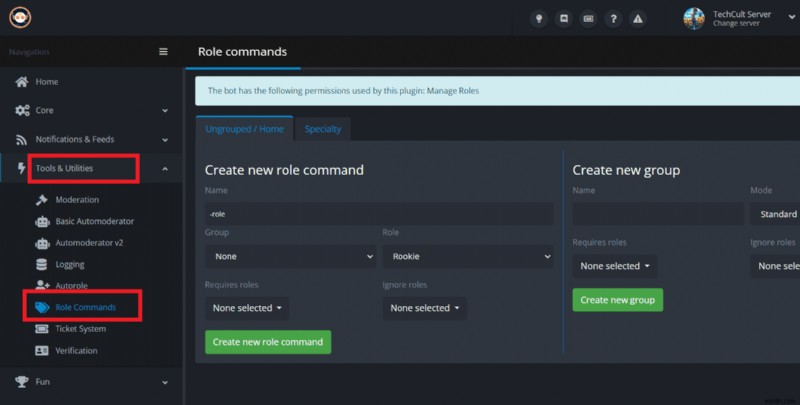
Task: Click the Verification ID card icon
Action: point(42,350)
